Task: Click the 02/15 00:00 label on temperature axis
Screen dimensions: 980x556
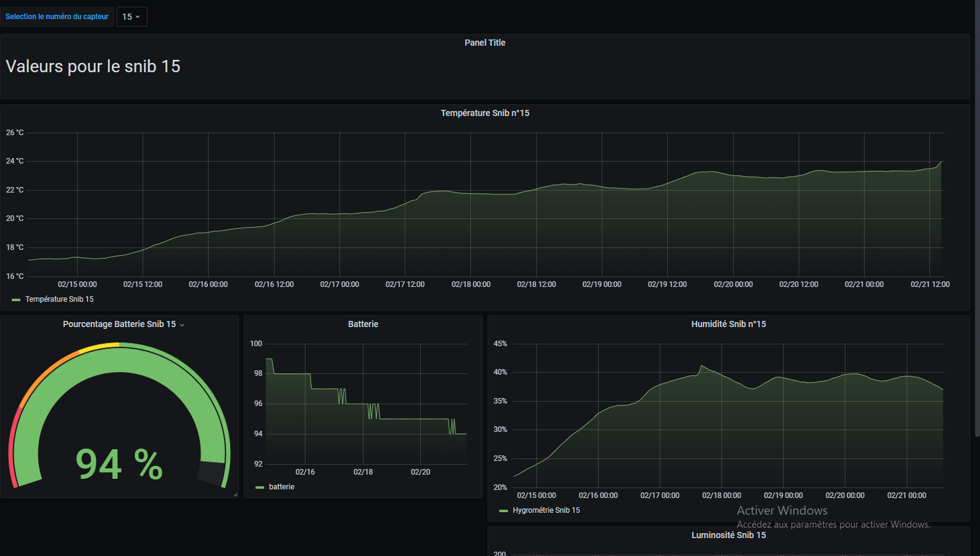Action: click(x=77, y=284)
